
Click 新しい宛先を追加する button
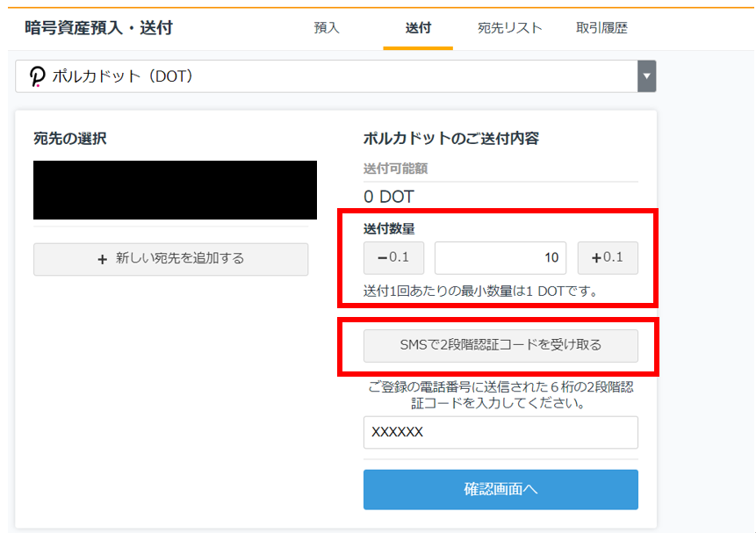pos(170,259)
